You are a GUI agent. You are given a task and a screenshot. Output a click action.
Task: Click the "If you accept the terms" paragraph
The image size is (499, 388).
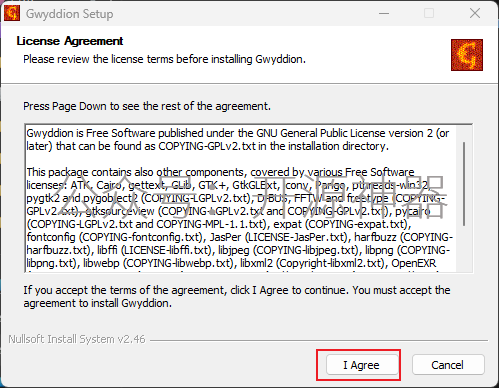[237, 296]
